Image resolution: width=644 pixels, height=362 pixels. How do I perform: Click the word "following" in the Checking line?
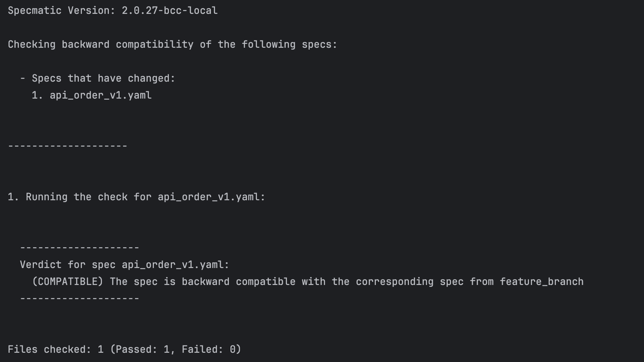[x=269, y=44]
